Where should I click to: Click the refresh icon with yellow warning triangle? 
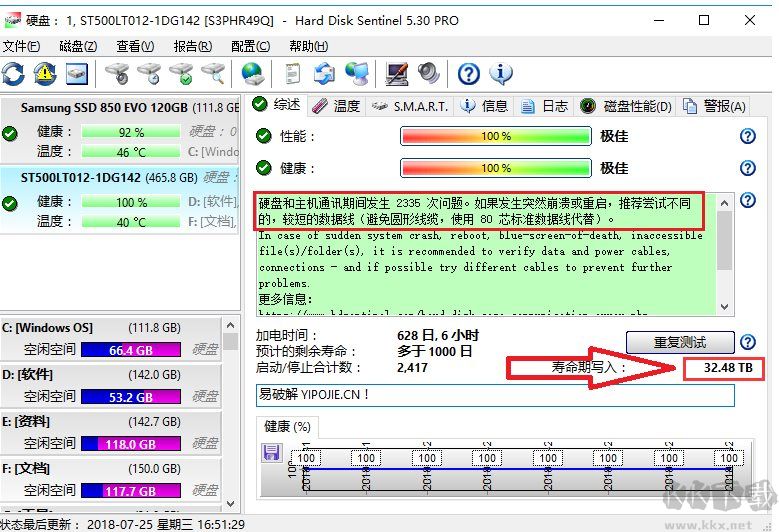coord(45,74)
